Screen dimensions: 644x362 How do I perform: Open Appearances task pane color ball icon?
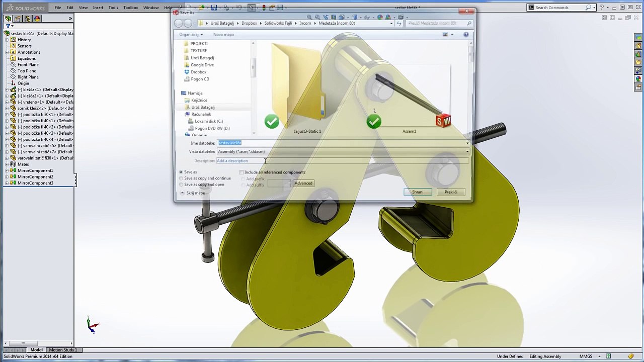click(x=638, y=79)
